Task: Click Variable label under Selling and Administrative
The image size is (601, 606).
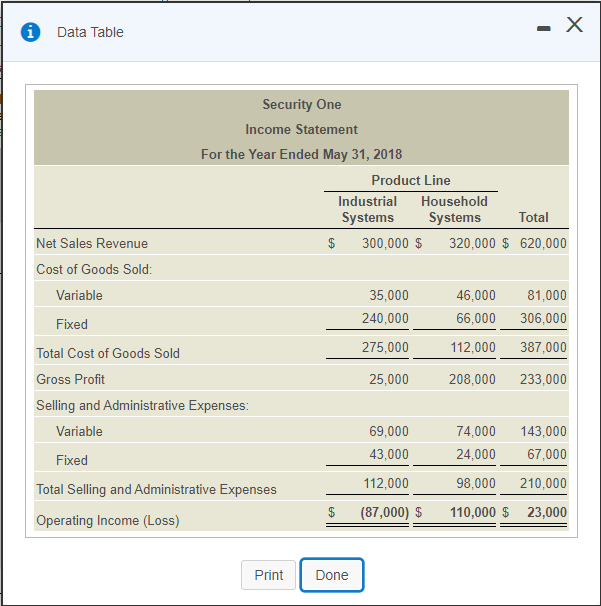Action: (x=79, y=431)
